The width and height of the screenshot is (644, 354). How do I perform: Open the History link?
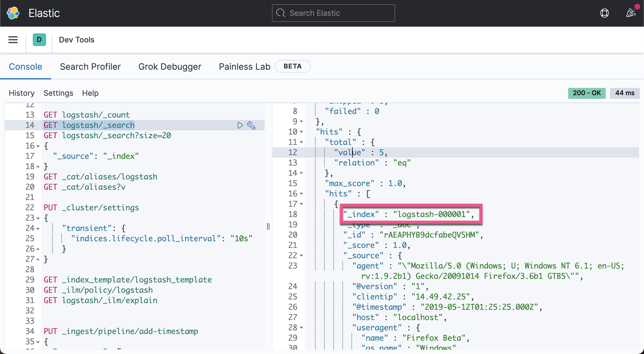22,93
